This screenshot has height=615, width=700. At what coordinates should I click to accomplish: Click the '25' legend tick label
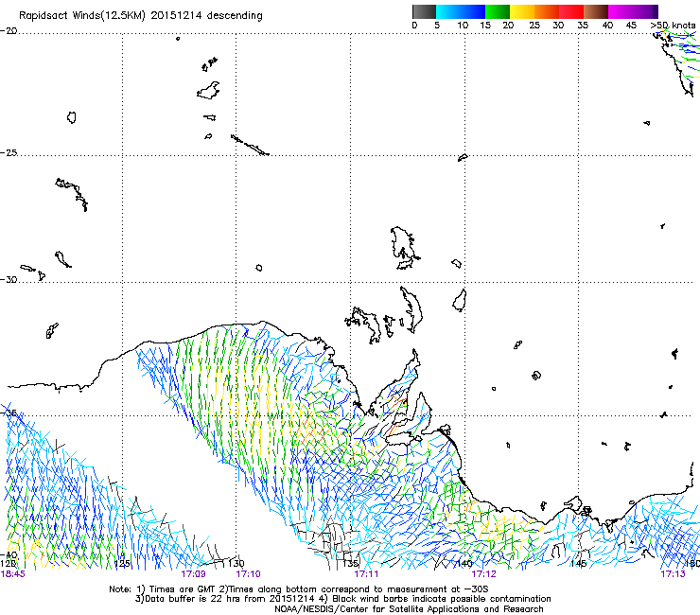coord(534,26)
